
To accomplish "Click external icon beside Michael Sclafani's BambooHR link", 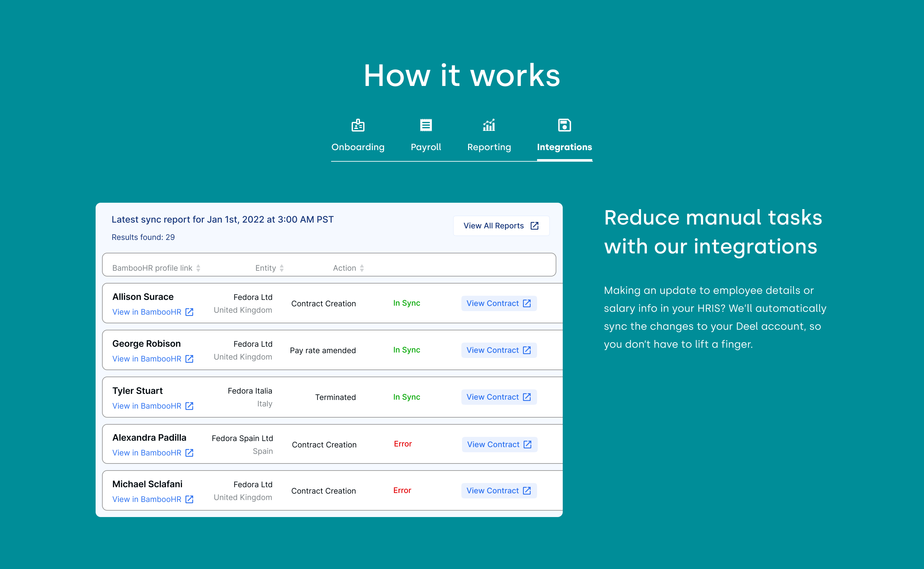I will tap(189, 499).
